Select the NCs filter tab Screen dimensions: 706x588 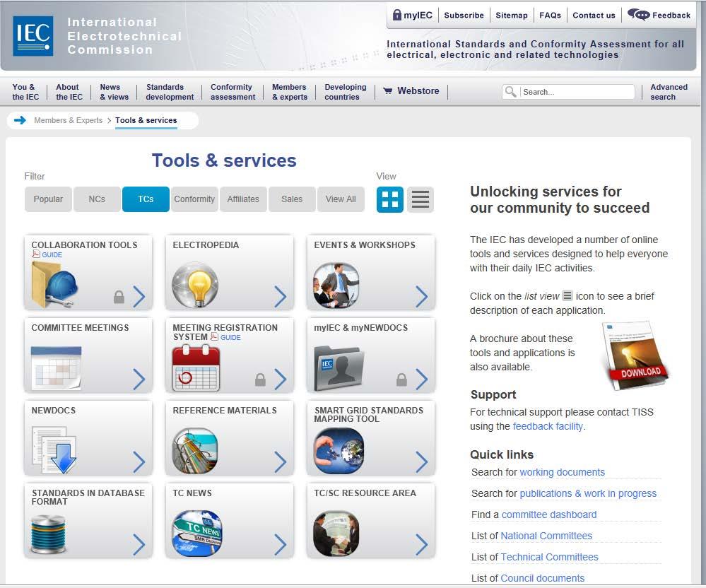point(97,199)
